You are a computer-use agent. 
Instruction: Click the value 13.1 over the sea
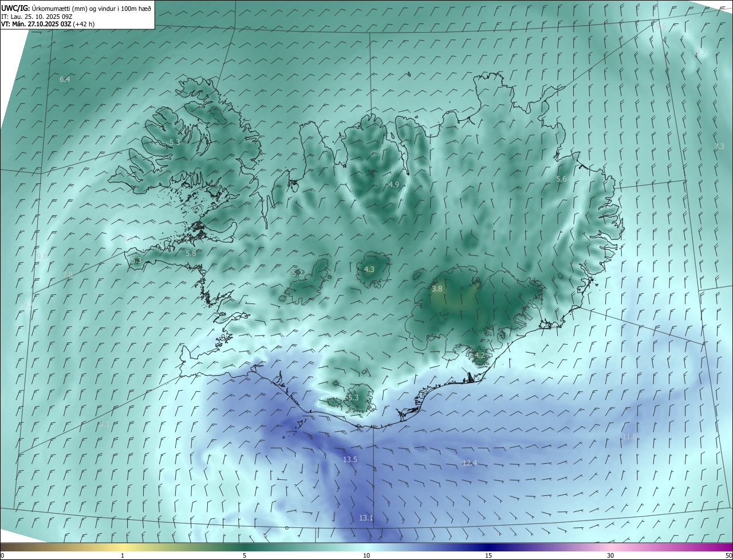point(366,518)
